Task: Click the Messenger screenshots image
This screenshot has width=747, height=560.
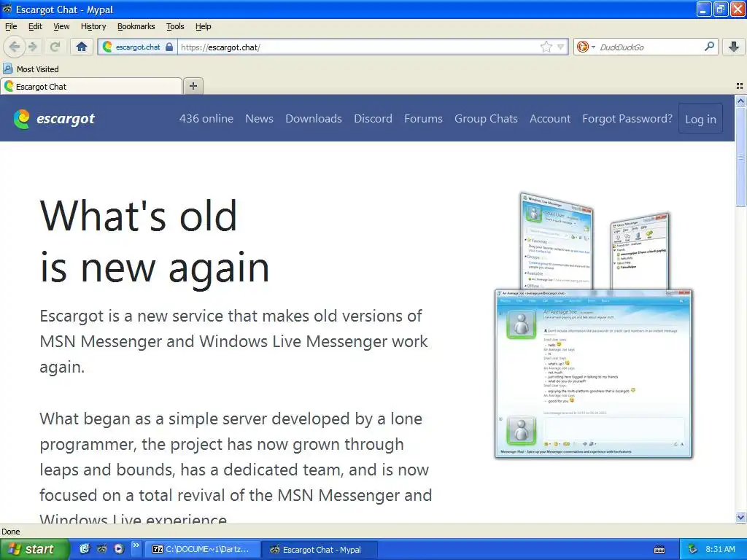Action: 594,325
